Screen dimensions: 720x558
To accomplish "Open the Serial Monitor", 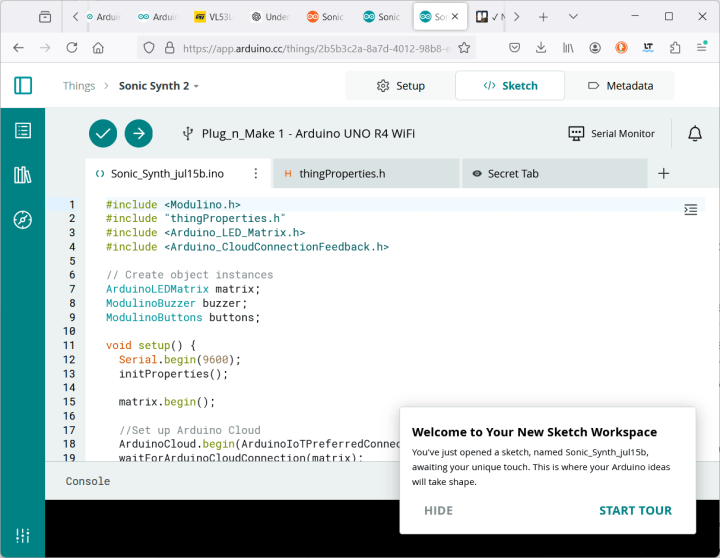I will (611, 133).
